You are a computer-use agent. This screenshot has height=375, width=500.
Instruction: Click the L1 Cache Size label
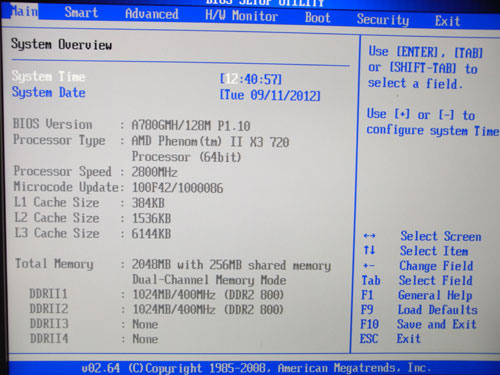click(56, 202)
